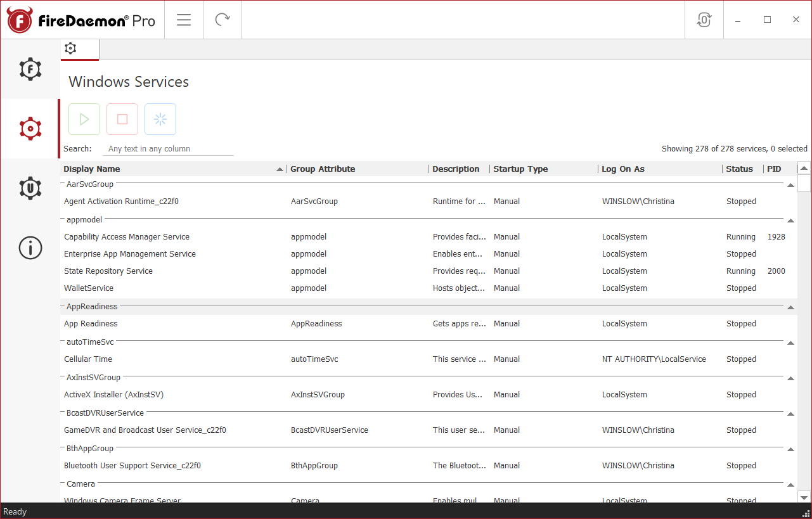Collapse the AppReadiness group
812x519 pixels.
click(790, 307)
